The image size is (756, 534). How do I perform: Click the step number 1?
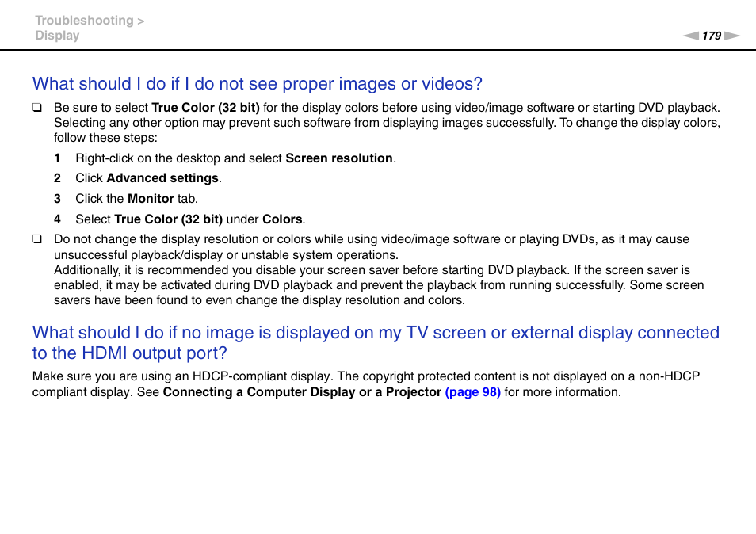pyautogui.click(x=57, y=158)
